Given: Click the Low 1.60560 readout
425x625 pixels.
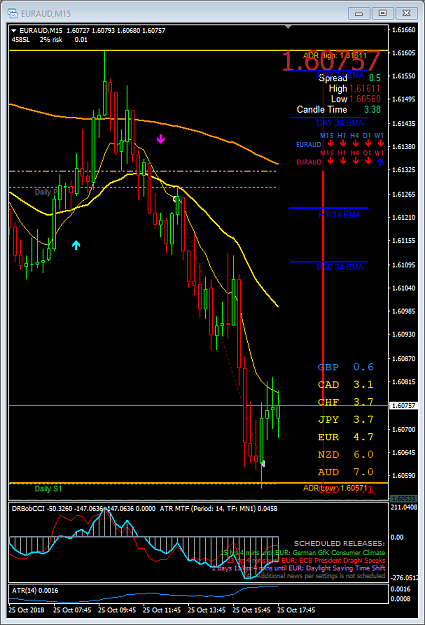Looking at the screenshot, I should (356, 99).
